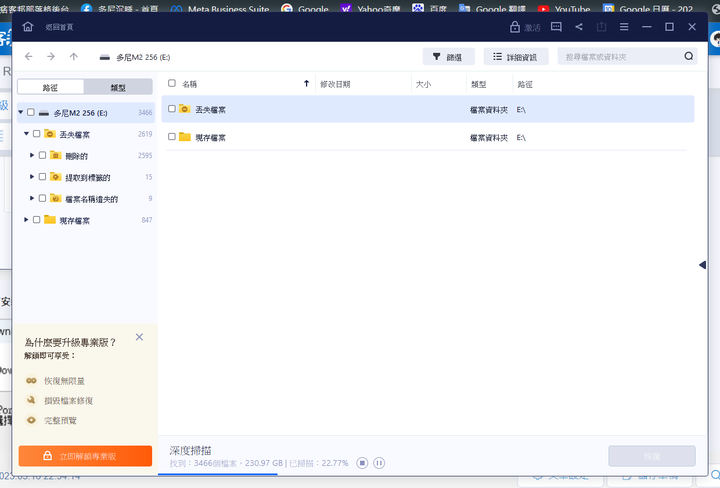
Task: Click the 類型 column header in file list
Action: pos(478,84)
